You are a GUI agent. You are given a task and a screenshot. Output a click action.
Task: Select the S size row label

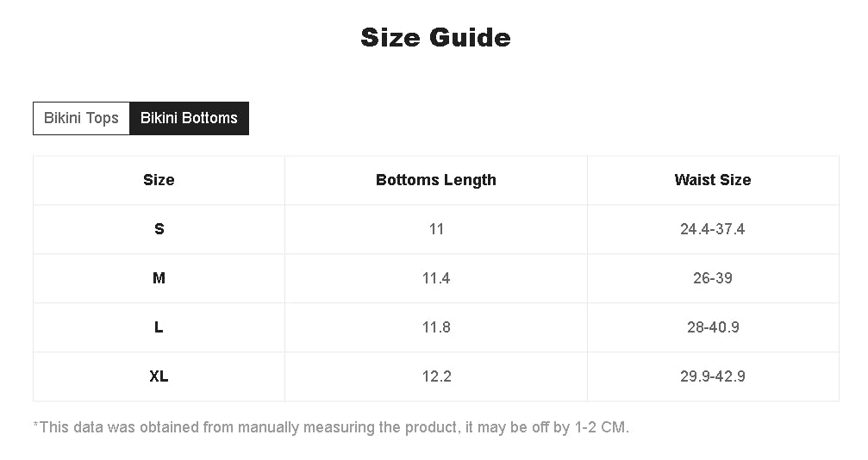159,229
